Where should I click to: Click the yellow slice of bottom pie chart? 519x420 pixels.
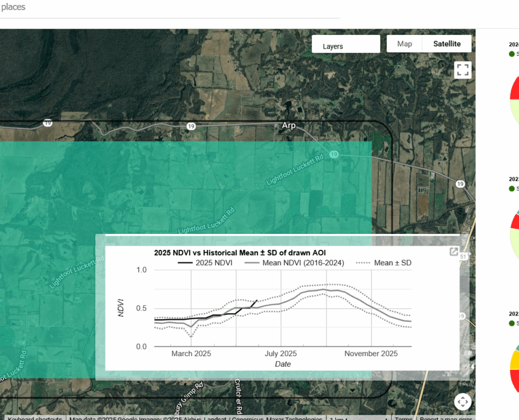coord(514,360)
